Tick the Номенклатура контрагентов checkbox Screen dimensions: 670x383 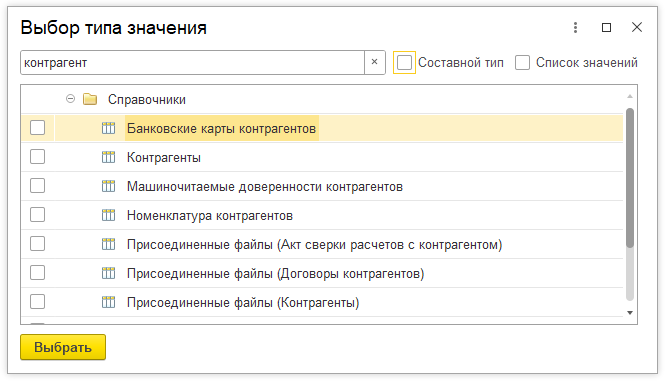(x=38, y=215)
